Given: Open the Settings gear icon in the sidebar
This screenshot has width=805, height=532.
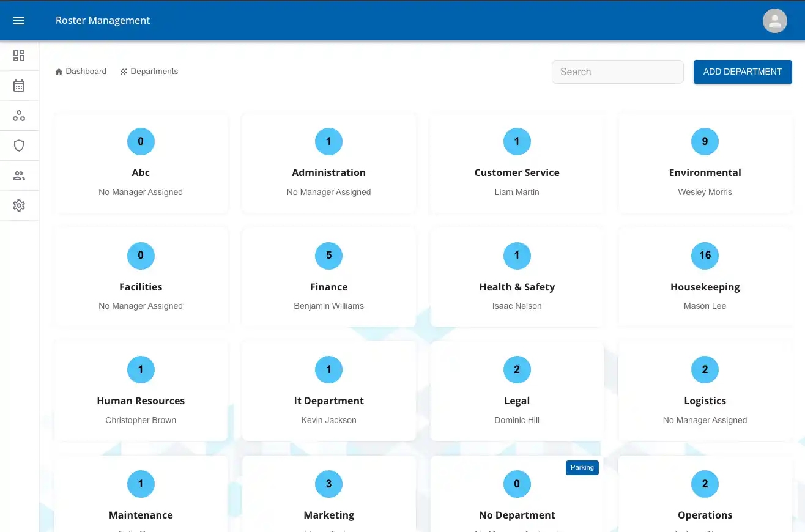Looking at the screenshot, I should pos(19,205).
